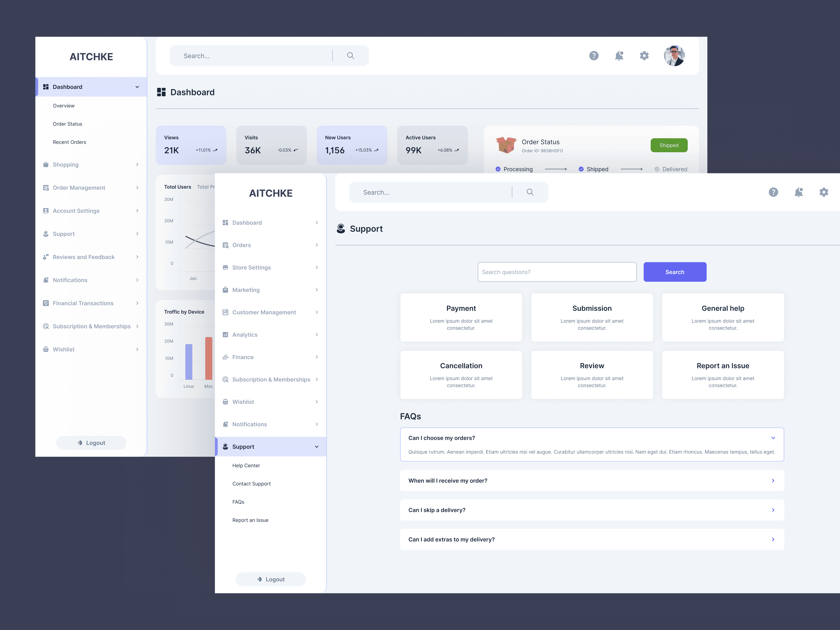Click the magnifier icon in Support search bar
The image size is (840, 630).
530,192
